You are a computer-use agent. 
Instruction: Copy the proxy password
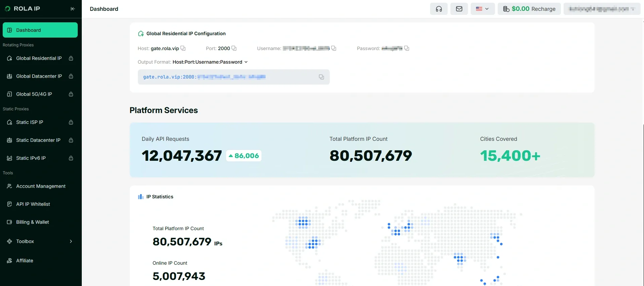(x=406, y=48)
